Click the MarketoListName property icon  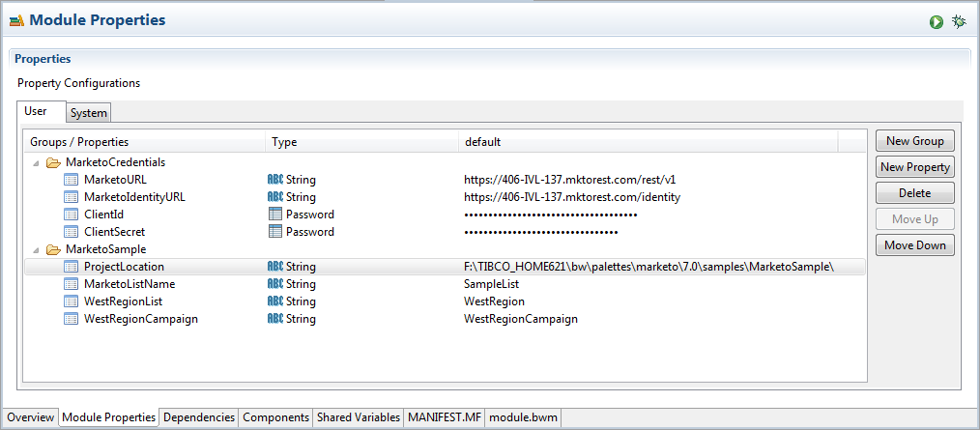tap(72, 284)
